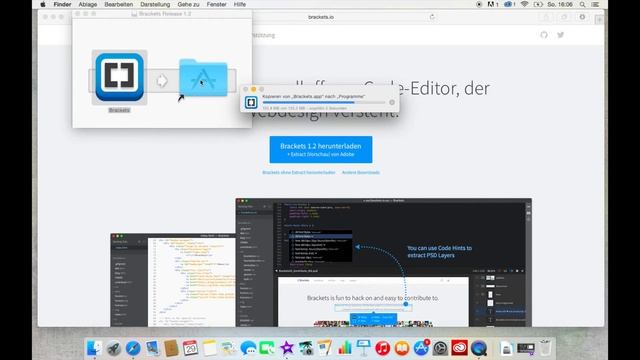This screenshot has height=360, width=640.
Task: Cancel the copy operation in progress dialog
Action: pyautogui.click(x=392, y=102)
